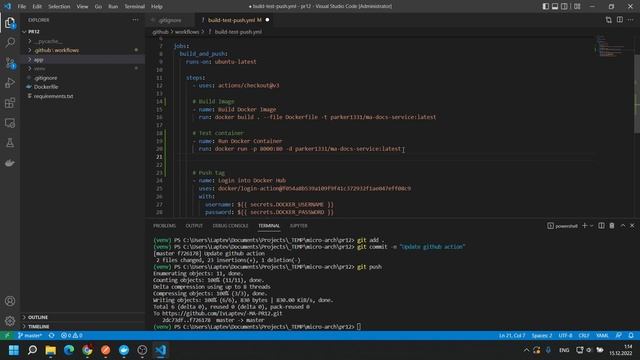Open the Edit menu

point(37,7)
